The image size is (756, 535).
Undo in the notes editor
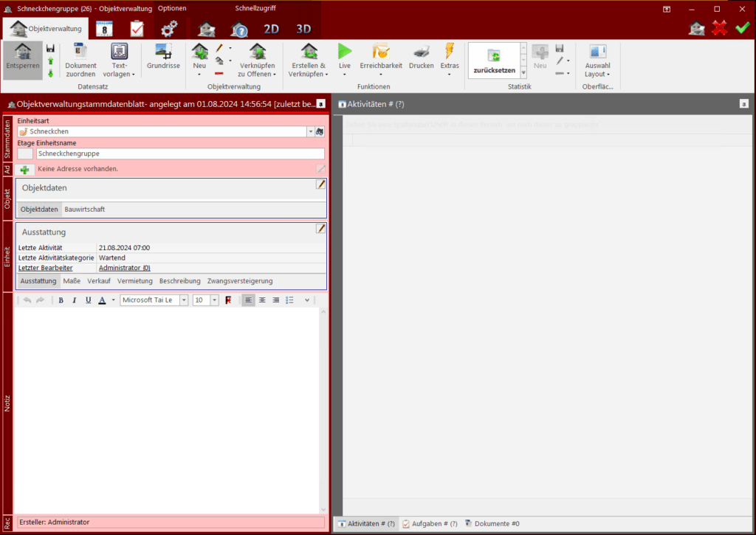pos(27,300)
